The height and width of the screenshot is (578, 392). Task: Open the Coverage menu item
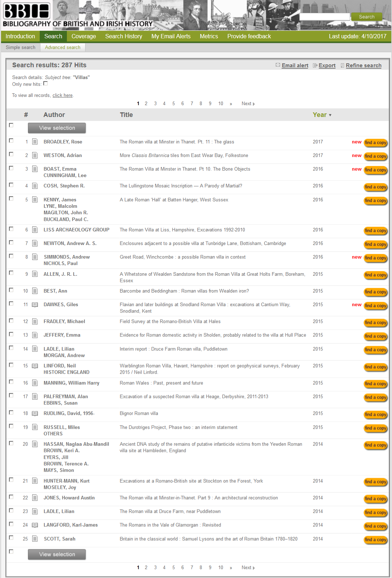click(84, 36)
